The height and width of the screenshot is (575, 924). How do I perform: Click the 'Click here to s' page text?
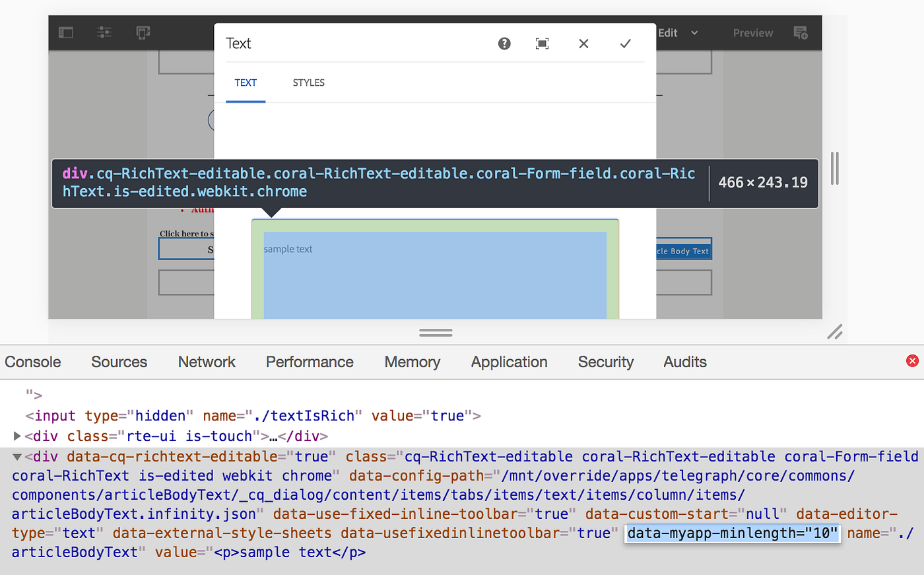(187, 234)
